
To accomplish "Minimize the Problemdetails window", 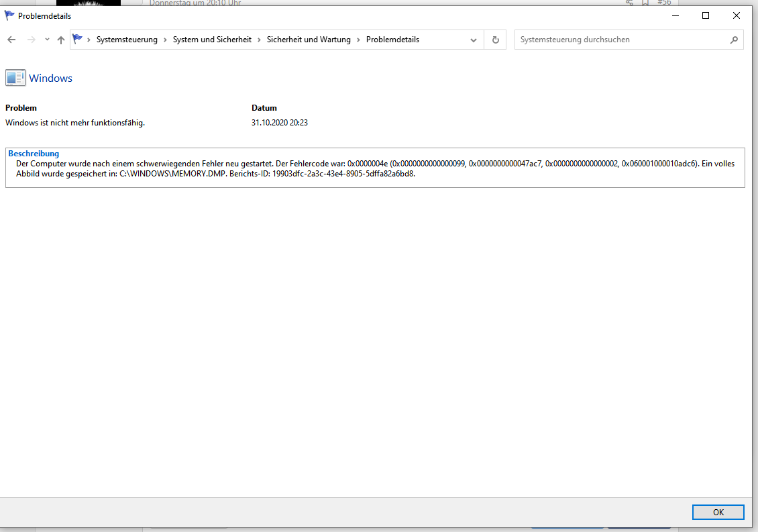I will coord(675,15).
